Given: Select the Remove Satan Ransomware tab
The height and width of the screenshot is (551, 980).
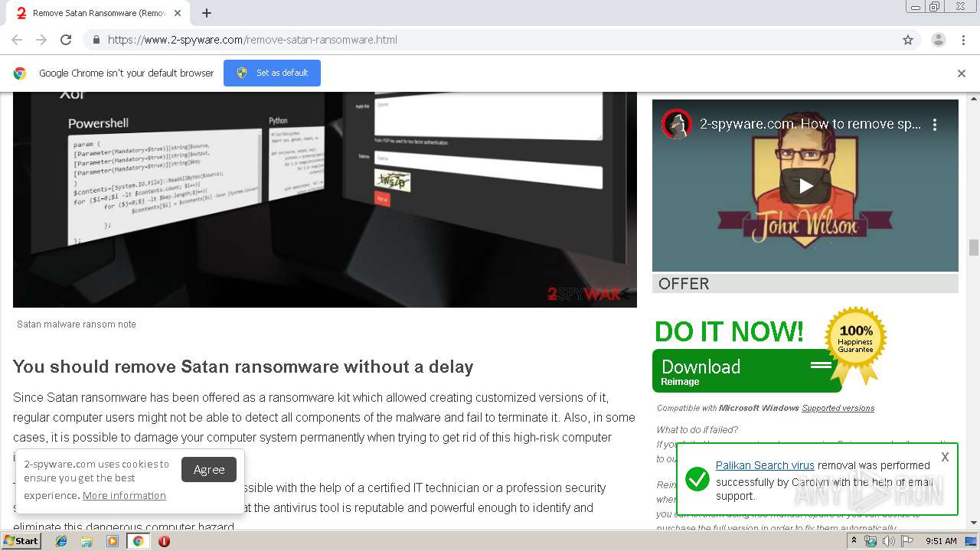Looking at the screenshot, I should point(100,13).
